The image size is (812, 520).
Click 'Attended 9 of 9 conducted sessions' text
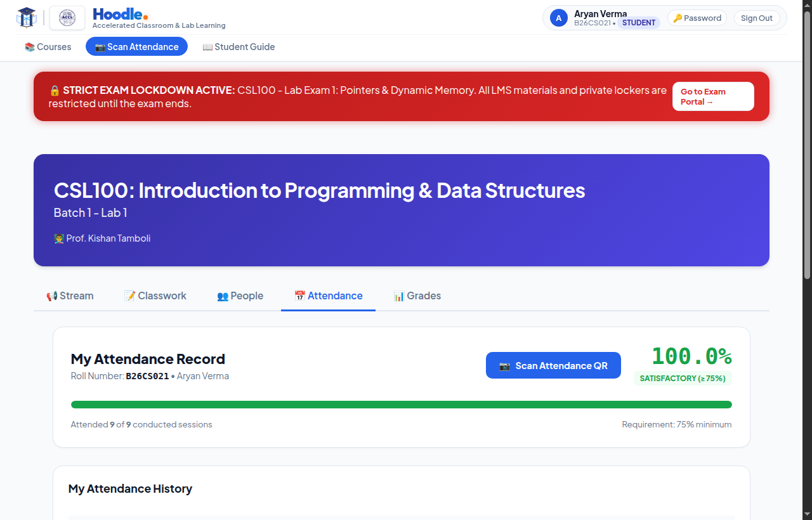tap(141, 424)
